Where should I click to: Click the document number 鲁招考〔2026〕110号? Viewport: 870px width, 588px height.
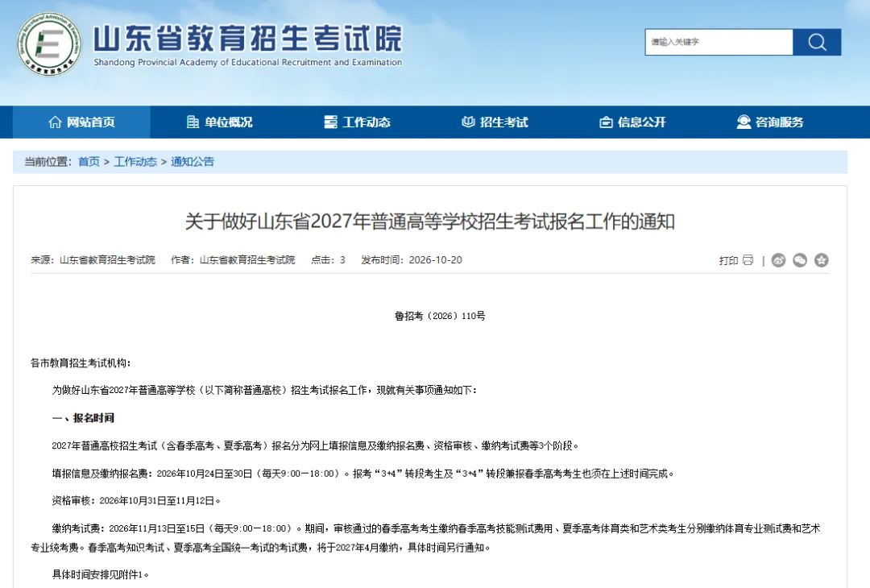[x=440, y=317]
